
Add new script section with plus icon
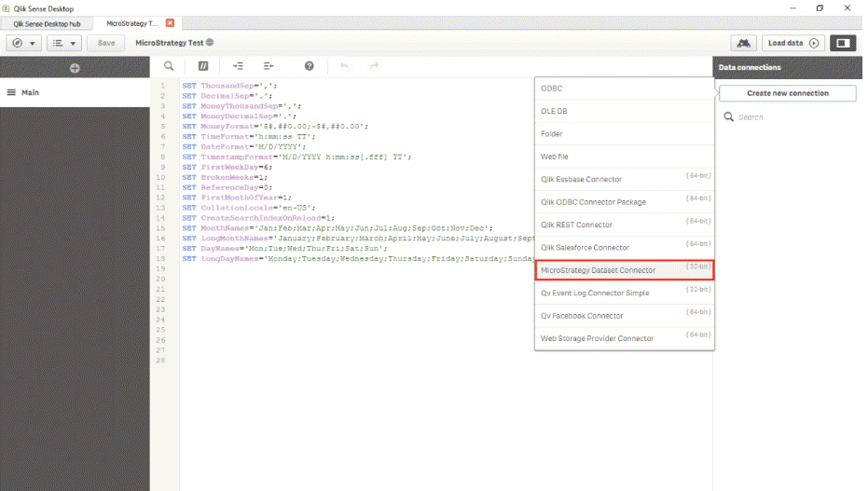coord(75,68)
